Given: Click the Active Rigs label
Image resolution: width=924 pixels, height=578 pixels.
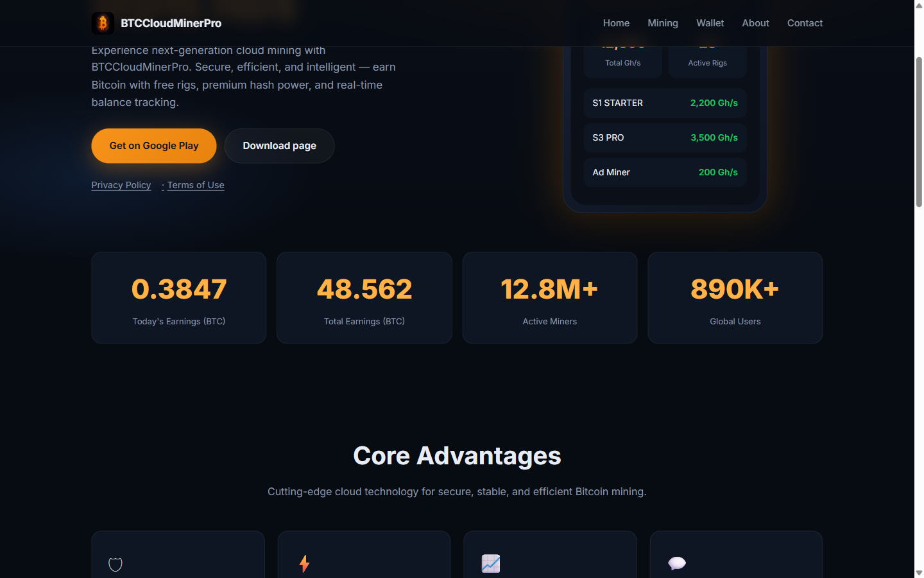Looking at the screenshot, I should click(708, 63).
